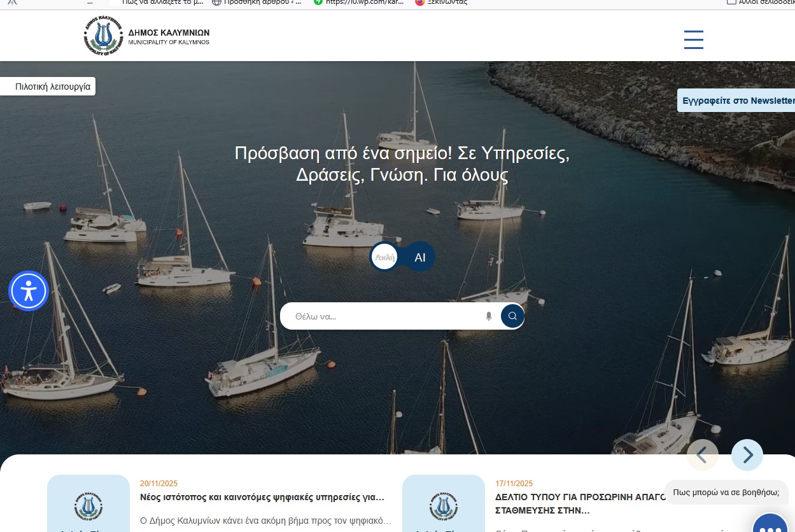This screenshot has height=532, width=795.
Task: Click the Πιλοτική λειτουργία label
Action: click(52, 87)
